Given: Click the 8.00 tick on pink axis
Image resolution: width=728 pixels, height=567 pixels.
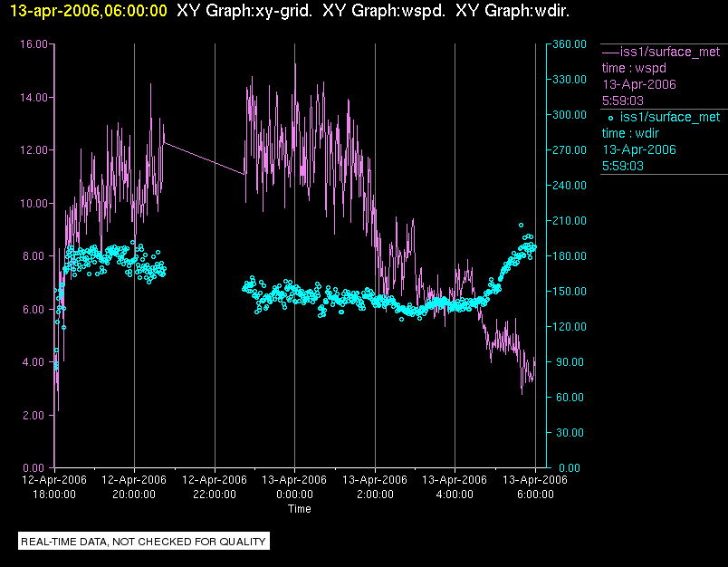Looking at the screenshot, I should pos(35,255).
